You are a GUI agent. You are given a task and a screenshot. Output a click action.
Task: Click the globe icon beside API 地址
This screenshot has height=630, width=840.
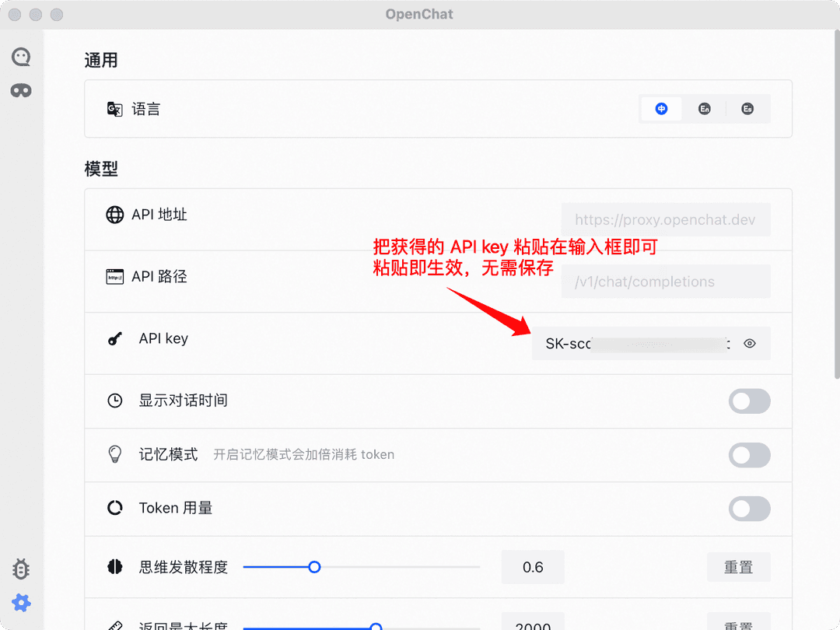(114, 215)
